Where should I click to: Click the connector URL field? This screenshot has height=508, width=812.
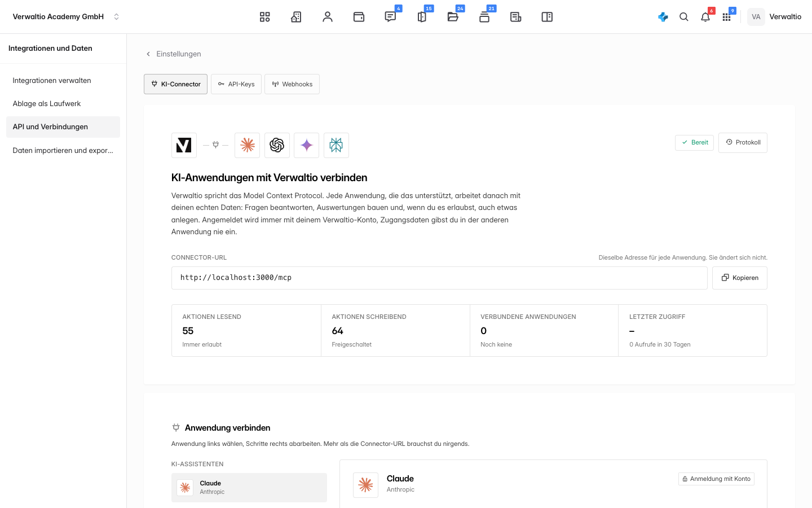pos(439,278)
